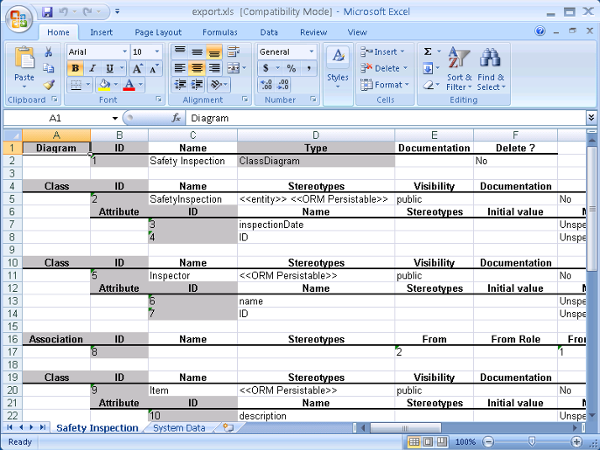This screenshot has width=600, height=450.
Task: Open the font name dropdown Arial
Action: coord(125,52)
